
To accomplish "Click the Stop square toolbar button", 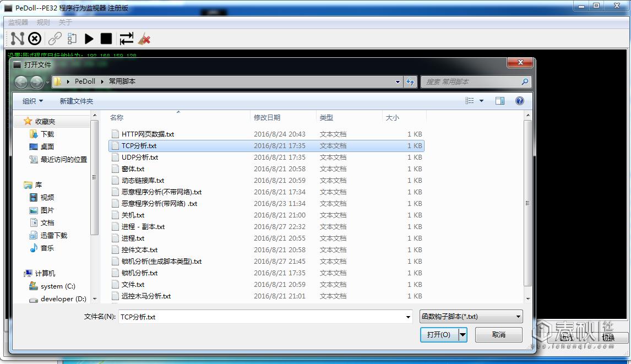I will pyautogui.click(x=106, y=39).
